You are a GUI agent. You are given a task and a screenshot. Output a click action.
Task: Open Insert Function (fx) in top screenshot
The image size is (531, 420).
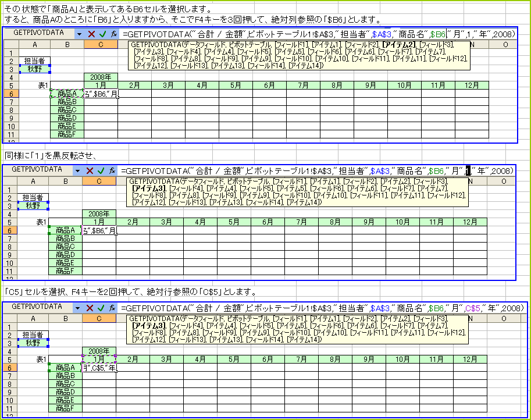click(114, 34)
